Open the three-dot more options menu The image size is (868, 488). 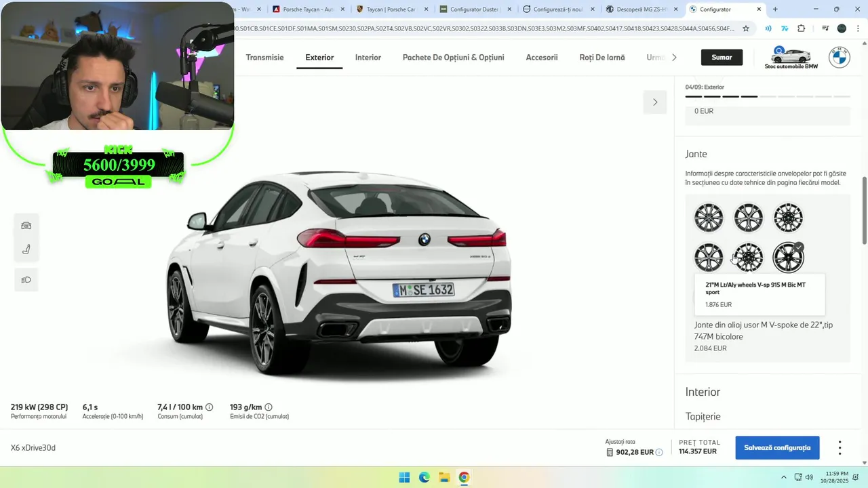pyautogui.click(x=840, y=448)
